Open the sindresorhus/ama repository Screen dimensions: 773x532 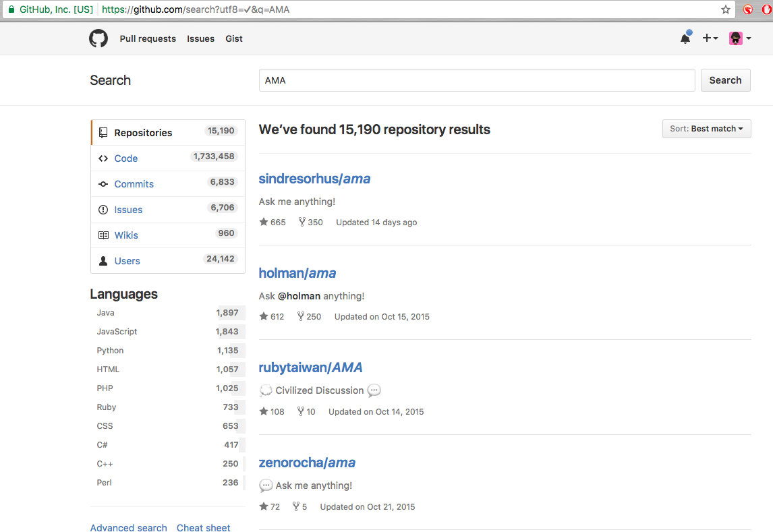tap(314, 178)
